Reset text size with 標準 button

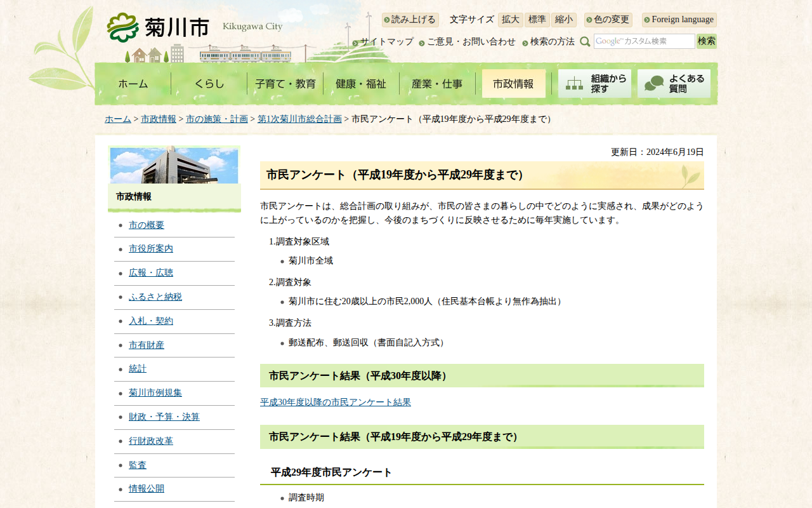[537, 20]
